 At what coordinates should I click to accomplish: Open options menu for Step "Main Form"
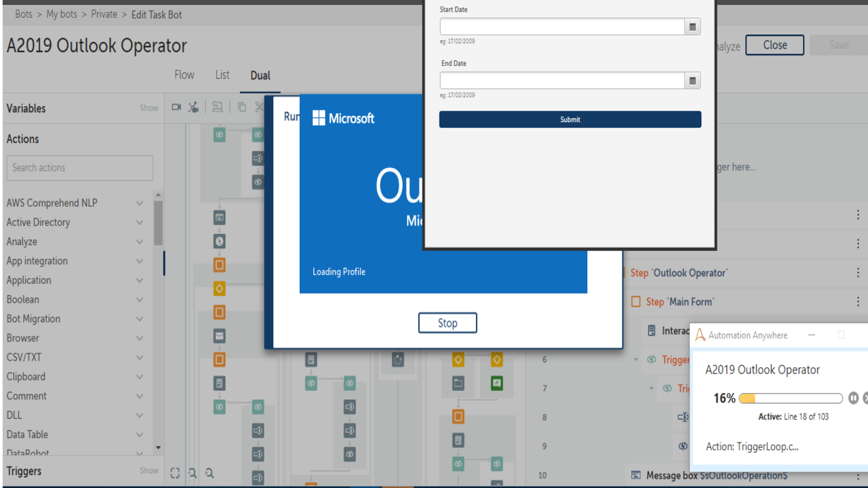(x=858, y=302)
